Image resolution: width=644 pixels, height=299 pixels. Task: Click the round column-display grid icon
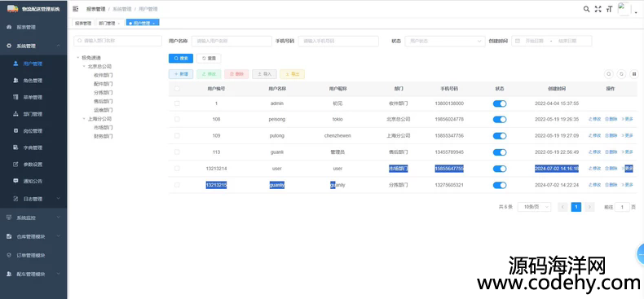tap(634, 74)
